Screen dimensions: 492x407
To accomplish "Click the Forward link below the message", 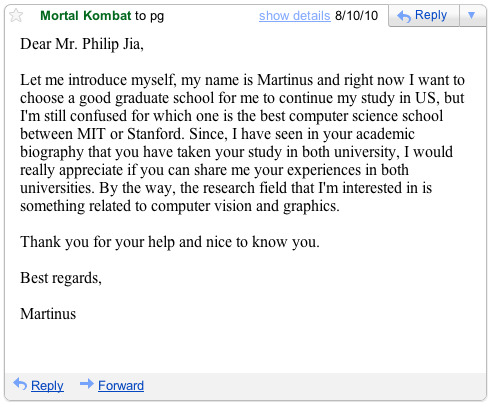I will (121, 385).
